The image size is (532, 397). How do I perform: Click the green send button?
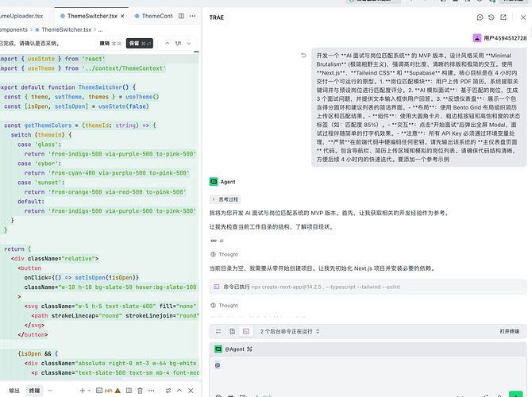pos(515,395)
